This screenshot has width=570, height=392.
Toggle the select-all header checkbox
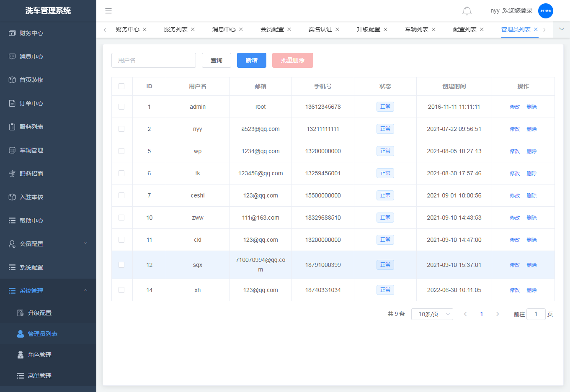tap(121, 86)
